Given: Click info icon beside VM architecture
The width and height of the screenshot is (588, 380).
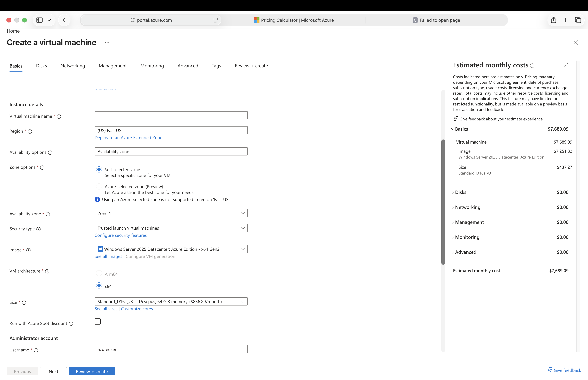Looking at the screenshot, I should 47,271.
